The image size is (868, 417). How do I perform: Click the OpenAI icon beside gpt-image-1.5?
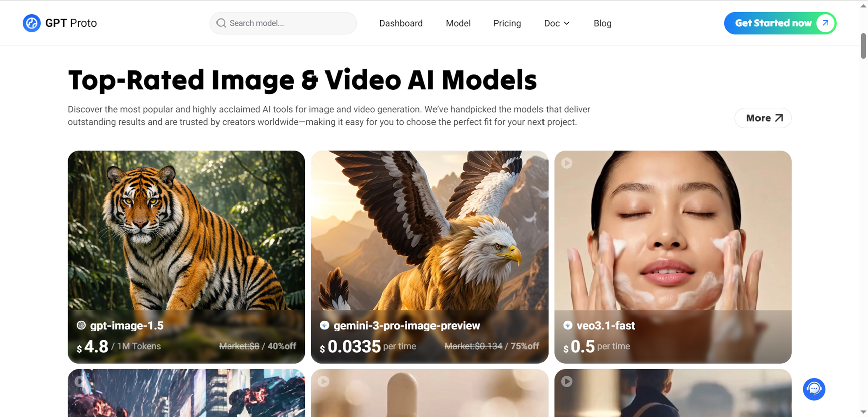(x=81, y=325)
